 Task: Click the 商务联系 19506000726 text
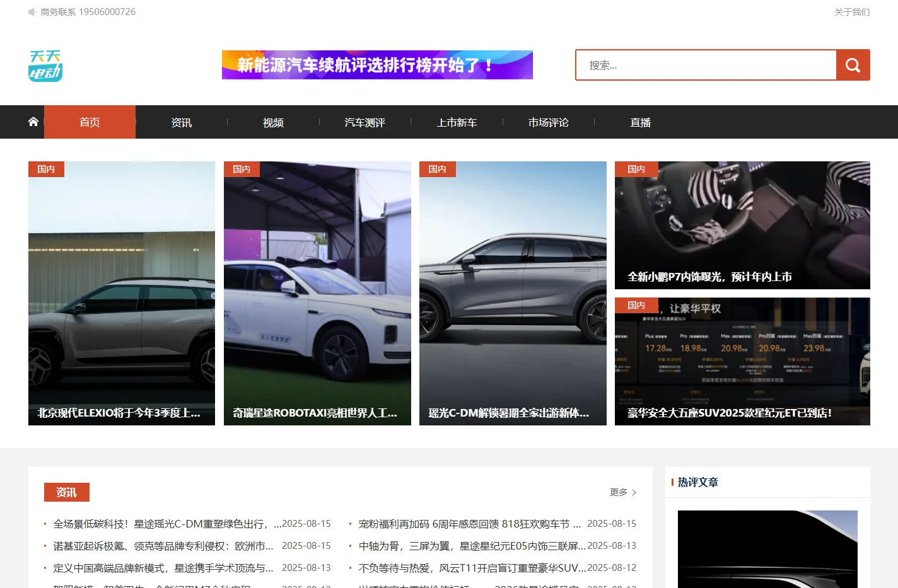click(88, 12)
